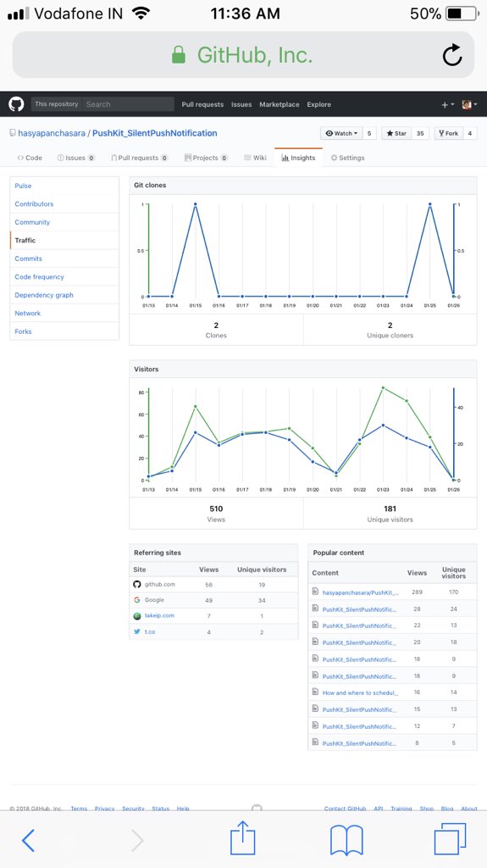Switch to the repository Issues tab

coord(76,158)
